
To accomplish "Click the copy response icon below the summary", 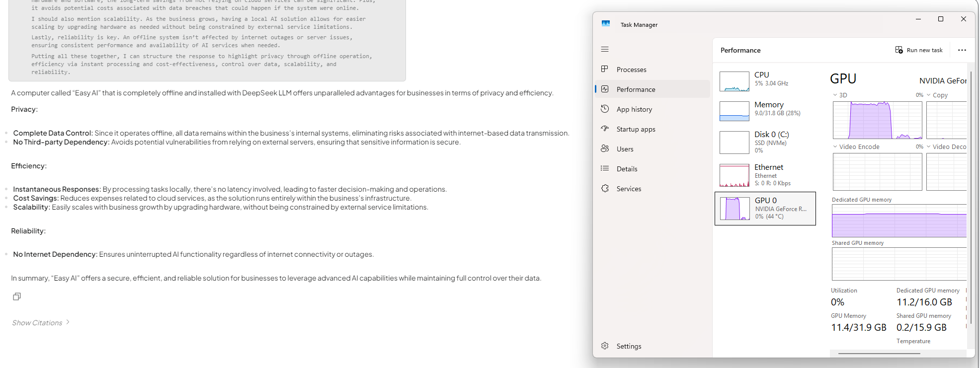I will coord(17,296).
